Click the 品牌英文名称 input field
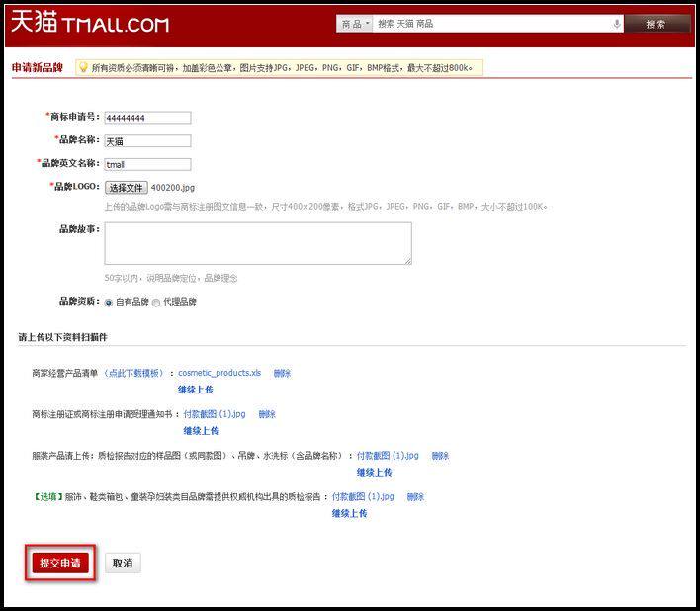The height and width of the screenshot is (611, 700). tap(147, 164)
